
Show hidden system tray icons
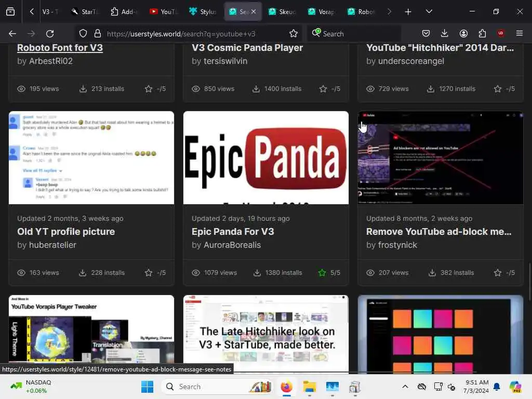click(405, 387)
